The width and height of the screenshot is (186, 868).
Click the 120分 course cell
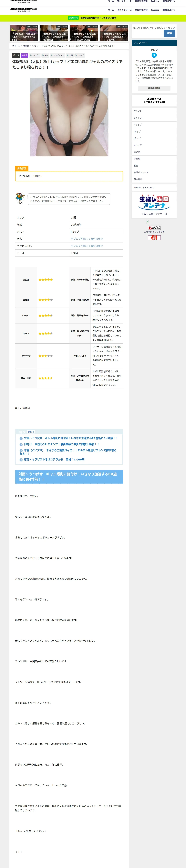click(96, 253)
